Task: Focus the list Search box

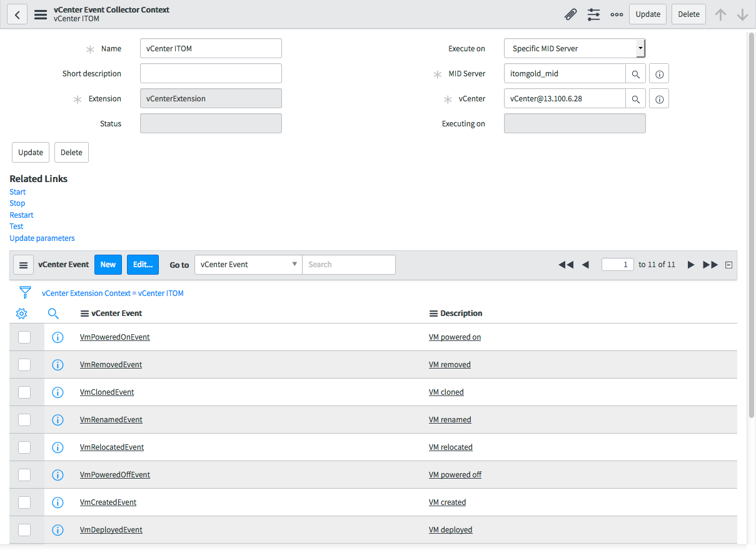Action: (349, 265)
